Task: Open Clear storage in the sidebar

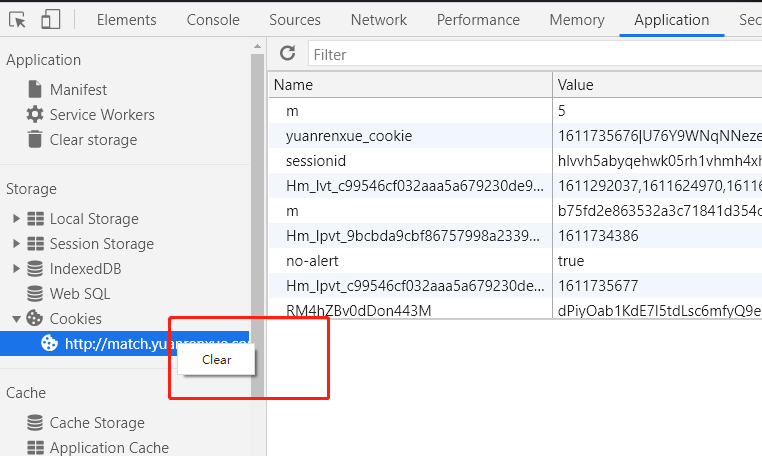Action: pyautogui.click(x=93, y=140)
